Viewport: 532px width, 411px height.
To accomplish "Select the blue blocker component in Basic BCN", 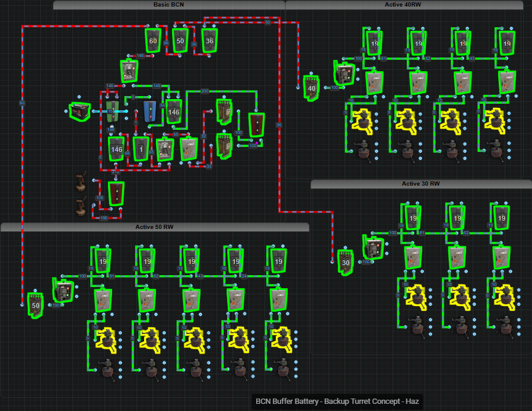I will point(149,111).
